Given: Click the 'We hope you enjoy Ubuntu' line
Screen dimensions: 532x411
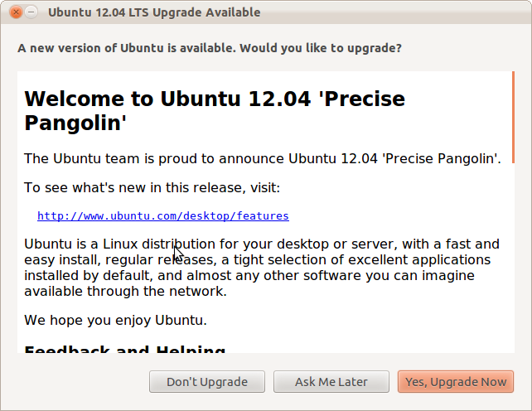Looking at the screenshot, I should tap(115, 320).
